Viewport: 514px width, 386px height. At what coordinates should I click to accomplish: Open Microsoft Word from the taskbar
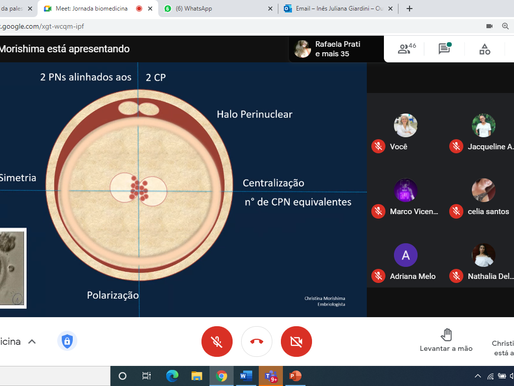(x=246, y=376)
